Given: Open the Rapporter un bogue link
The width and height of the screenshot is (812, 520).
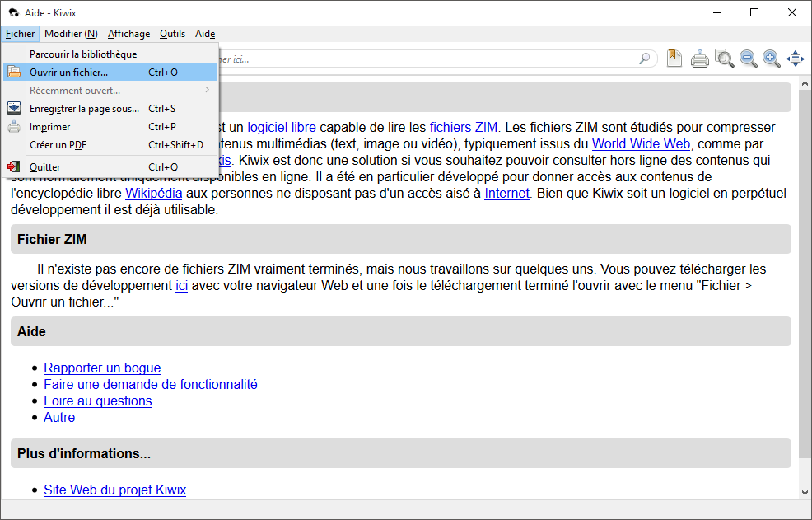Looking at the screenshot, I should pos(102,368).
